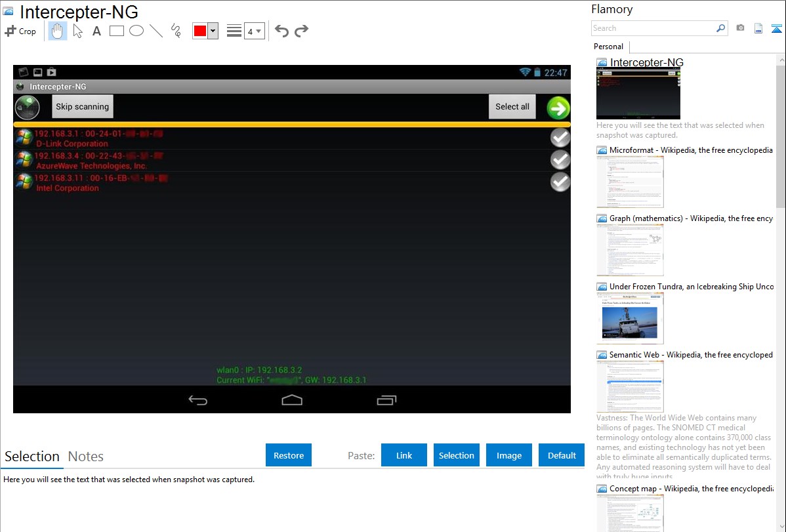Choose the arrow pointer tool
786x532 pixels.
[77, 31]
